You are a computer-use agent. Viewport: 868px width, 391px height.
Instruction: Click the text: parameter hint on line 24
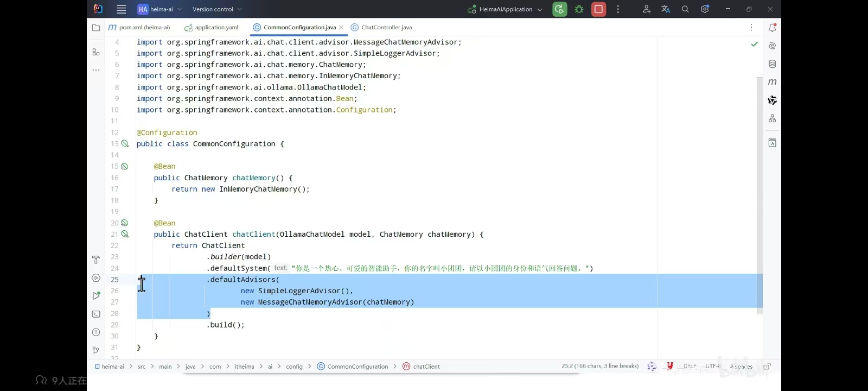tap(280, 268)
